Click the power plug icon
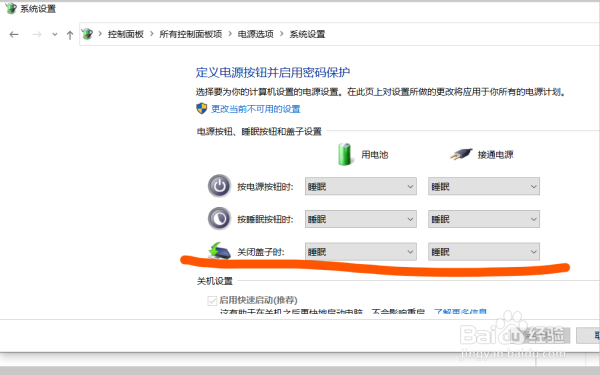The image size is (600, 375). click(x=461, y=154)
